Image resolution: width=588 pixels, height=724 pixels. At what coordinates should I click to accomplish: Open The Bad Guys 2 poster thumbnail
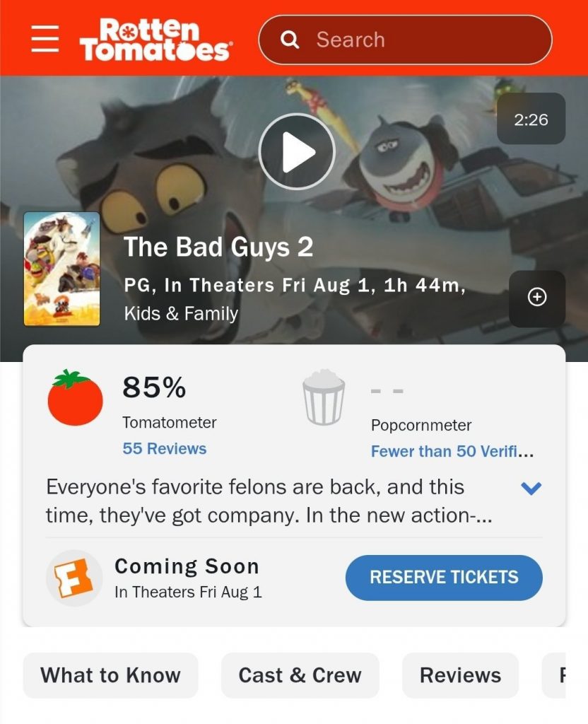click(62, 269)
